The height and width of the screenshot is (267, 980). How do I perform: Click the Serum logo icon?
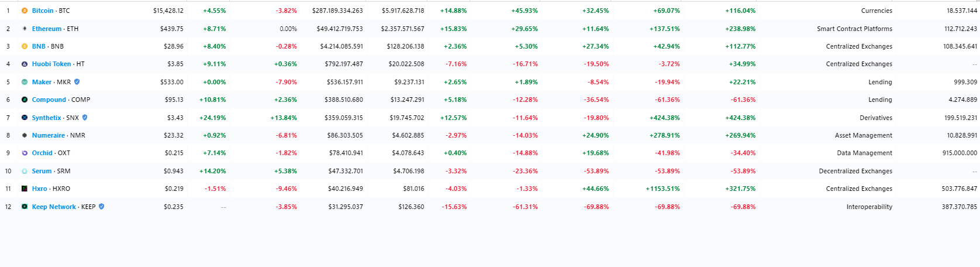click(25, 171)
